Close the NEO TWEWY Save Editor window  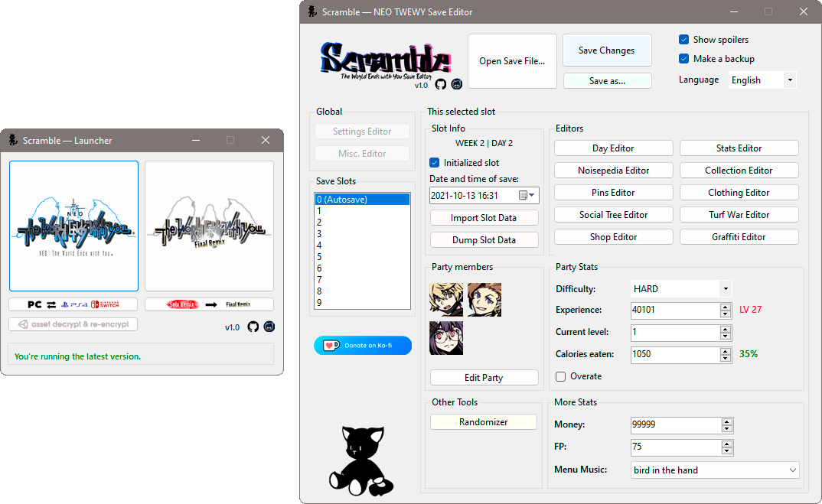(x=803, y=11)
